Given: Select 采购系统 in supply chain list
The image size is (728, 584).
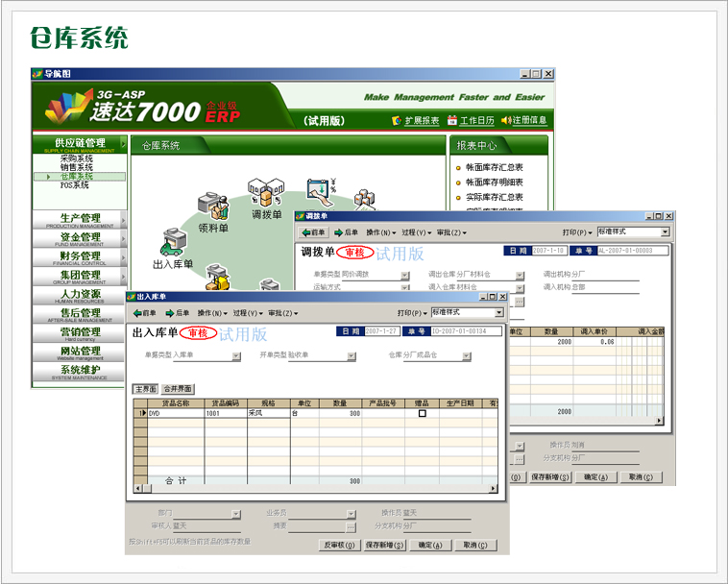Looking at the screenshot, I should click(x=77, y=158).
